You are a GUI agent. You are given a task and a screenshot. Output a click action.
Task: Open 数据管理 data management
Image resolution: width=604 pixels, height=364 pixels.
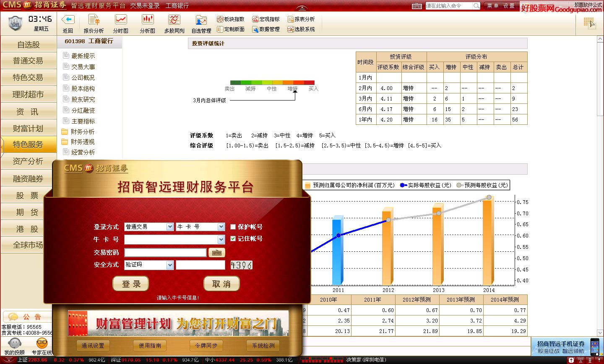click(266, 29)
